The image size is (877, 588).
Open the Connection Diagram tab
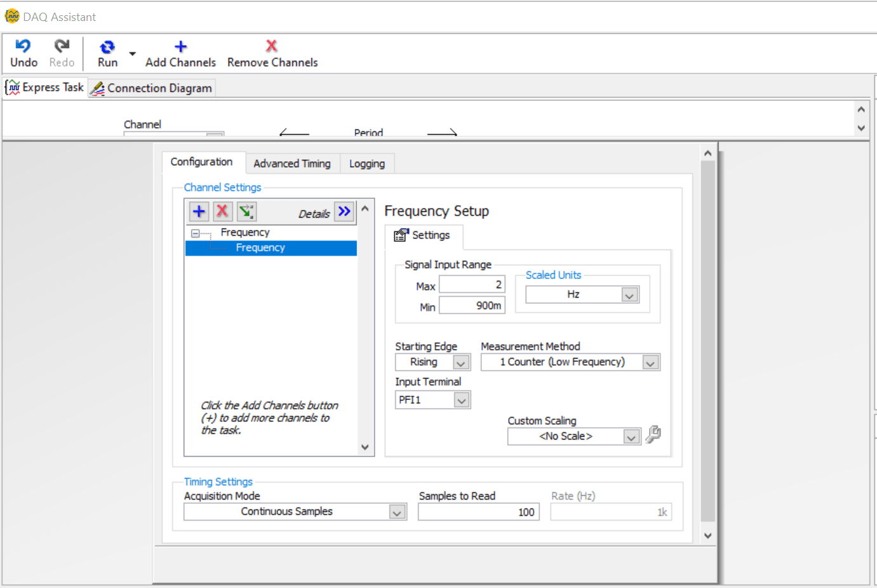[151, 88]
